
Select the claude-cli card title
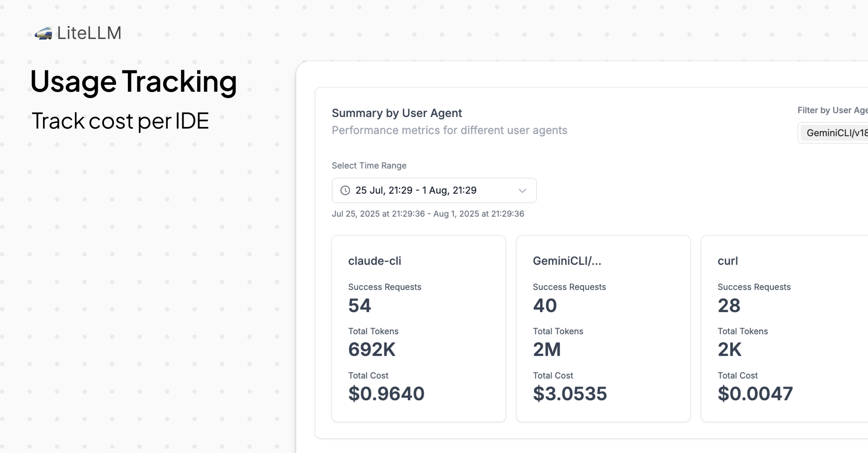[x=374, y=261]
